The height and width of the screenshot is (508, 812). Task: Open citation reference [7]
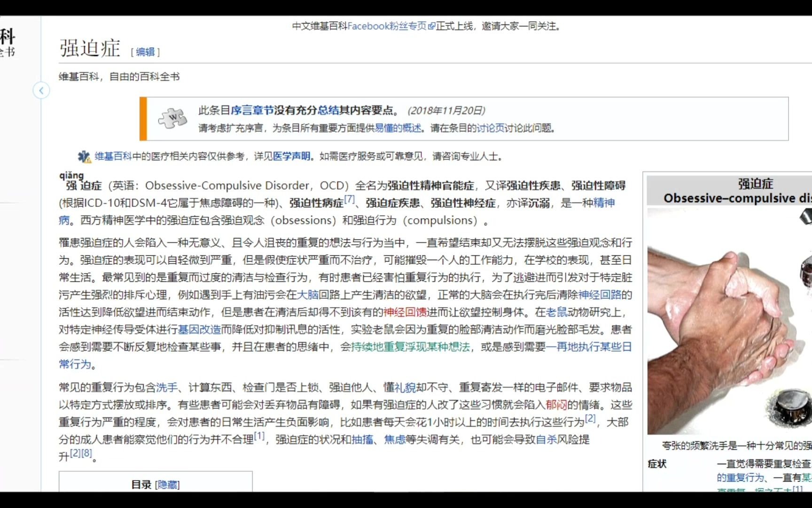349,199
